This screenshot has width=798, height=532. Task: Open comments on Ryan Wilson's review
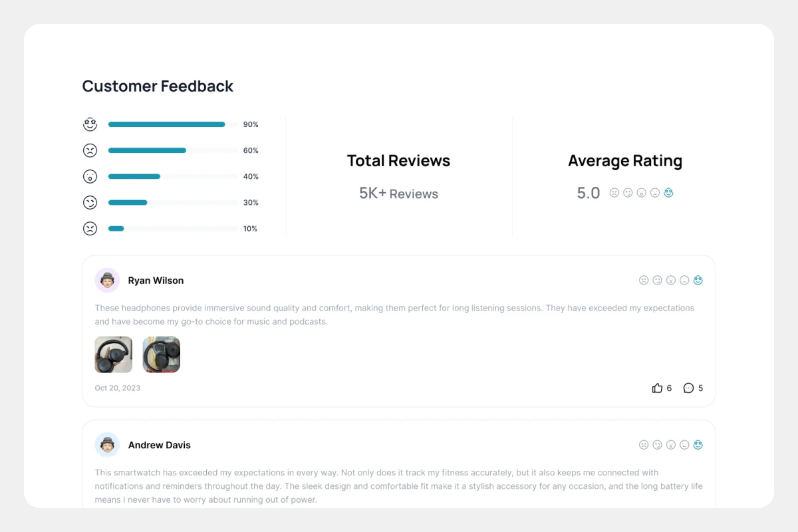point(688,388)
